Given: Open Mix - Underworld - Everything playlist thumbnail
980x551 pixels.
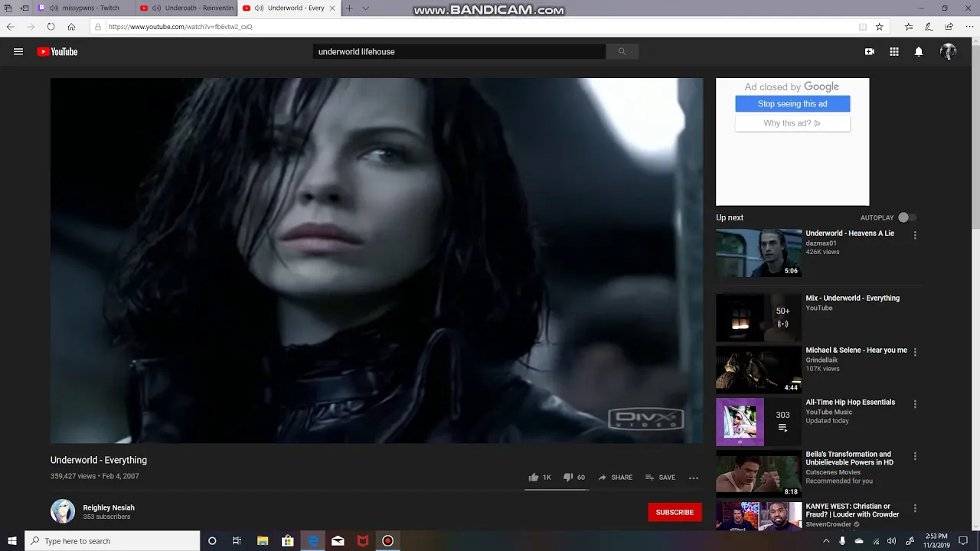Looking at the screenshot, I should 759,318.
